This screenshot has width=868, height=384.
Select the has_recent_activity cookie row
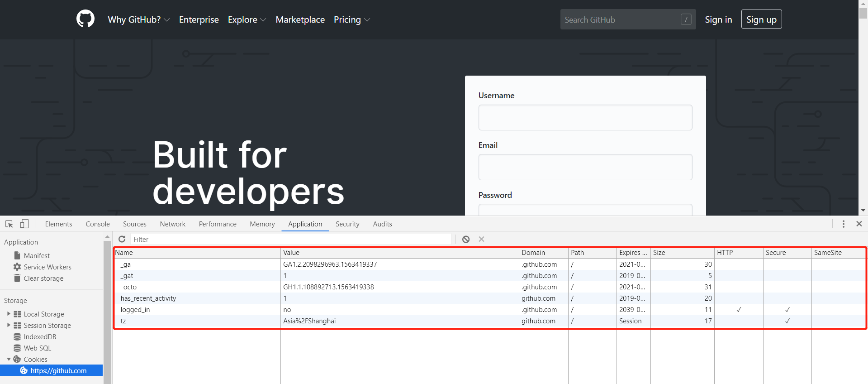tap(490, 298)
